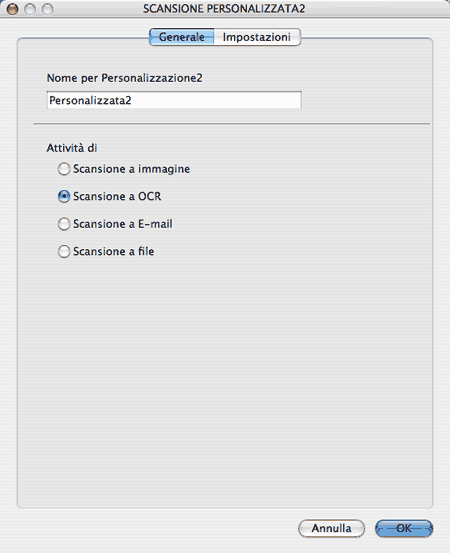450x553 pixels.
Task: Click the 'Attività di' section heading
Action: 72,148
